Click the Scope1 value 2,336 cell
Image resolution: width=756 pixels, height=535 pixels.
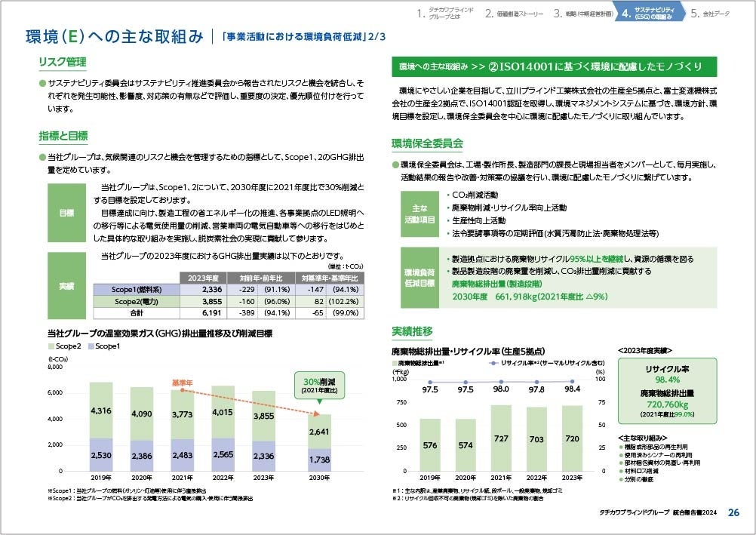point(203,290)
